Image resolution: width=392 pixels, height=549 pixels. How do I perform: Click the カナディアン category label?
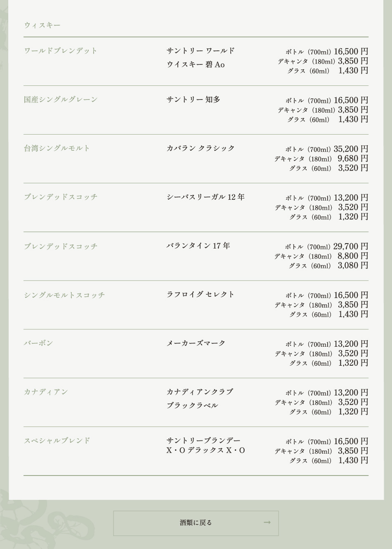[46, 392]
